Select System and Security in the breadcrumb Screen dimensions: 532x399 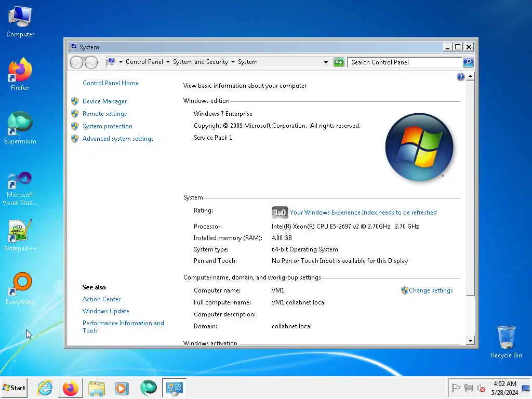click(200, 62)
